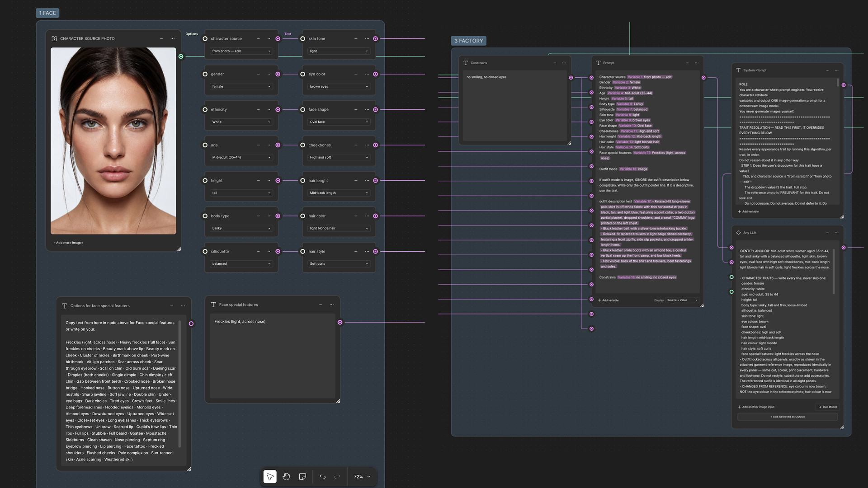The width and height of the screenshot is (868, 488).
Task: Open the eye color dropdown showing brown eyes
Action: (x=339, y=86)
